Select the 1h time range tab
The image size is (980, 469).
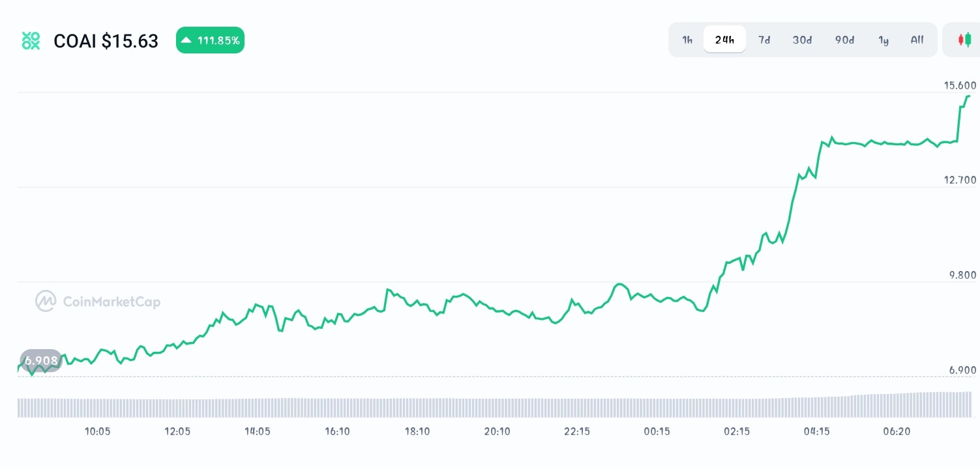point(687,40)
